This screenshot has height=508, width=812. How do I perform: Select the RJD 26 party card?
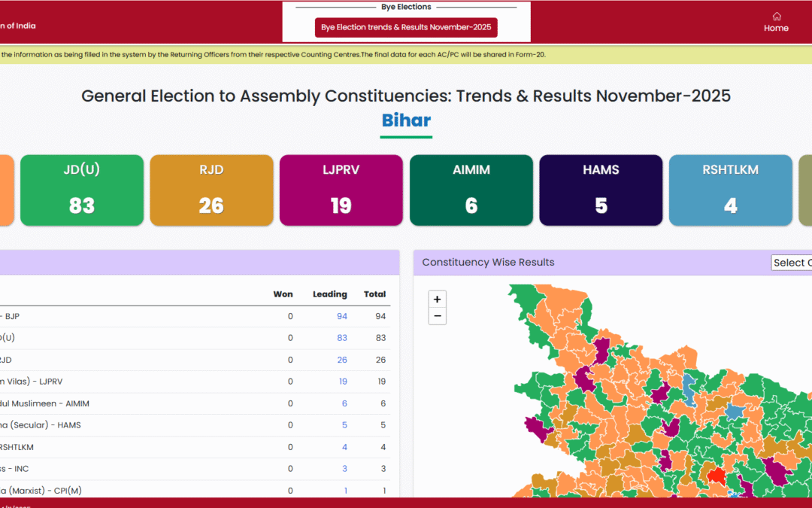[x=211, y=190]
